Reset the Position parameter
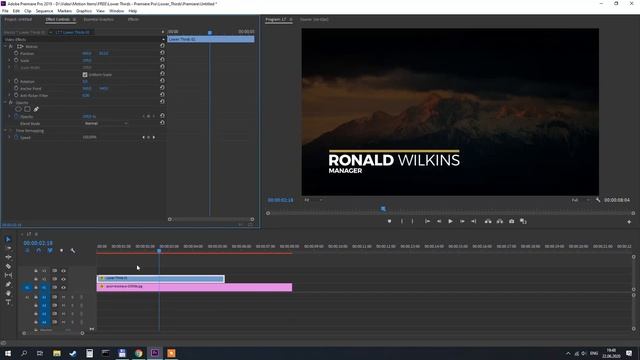 (x=162, y=53)
